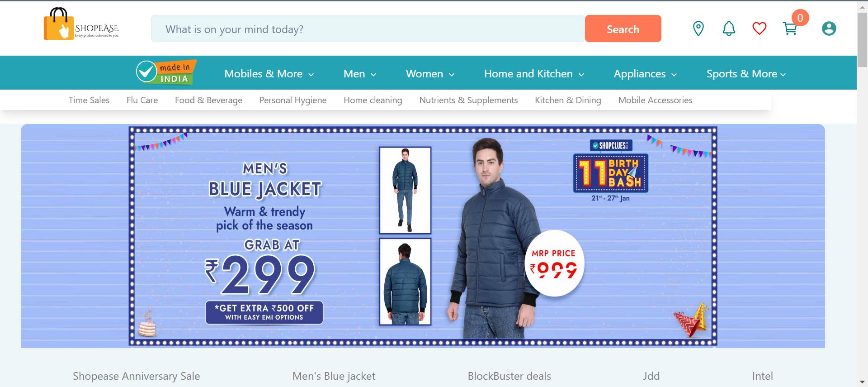The image size is (868, 387).
Task: Expand Sports & More dropdown
Action: pyautogui.click(x=746, y=74)
